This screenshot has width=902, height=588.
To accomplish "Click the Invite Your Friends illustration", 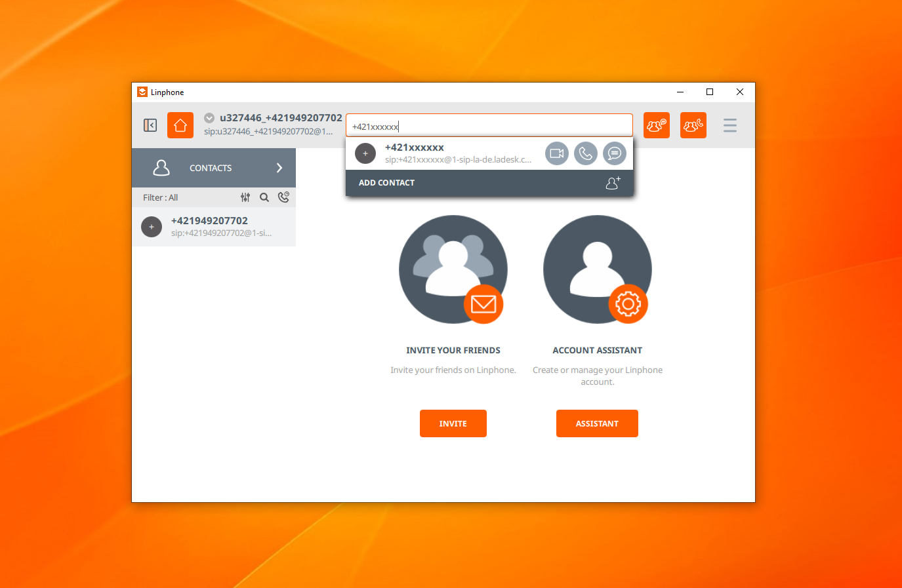I will (453, 269).
